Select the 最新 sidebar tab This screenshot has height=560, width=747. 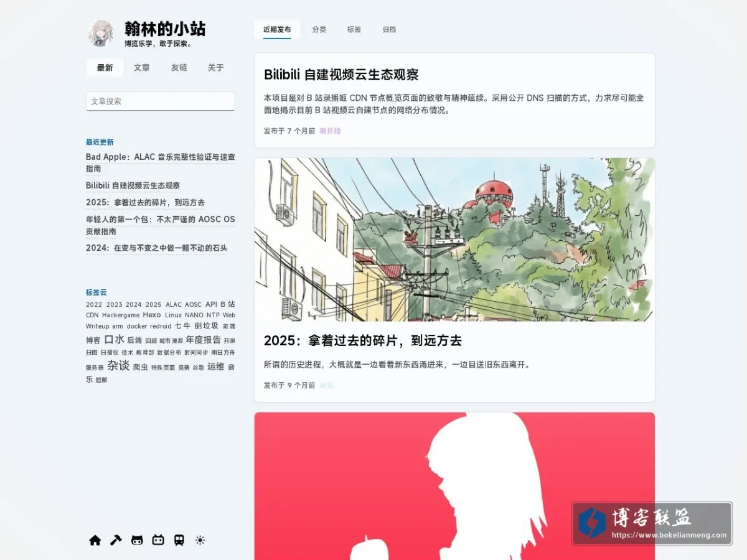[x=105, y=68]
